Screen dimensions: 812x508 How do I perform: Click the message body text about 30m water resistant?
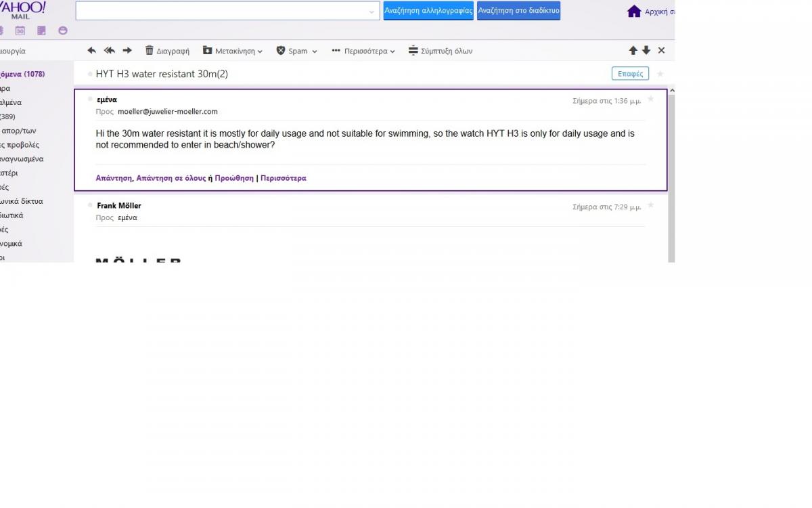point(365,139)
